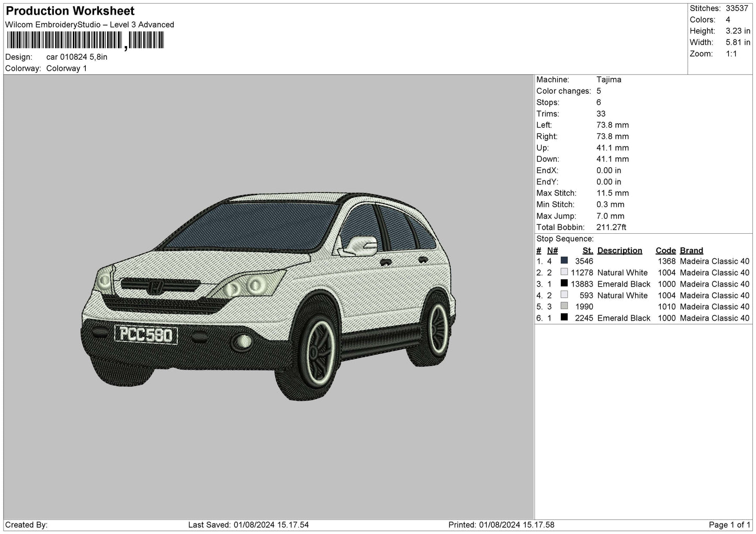The image size is (756, 534).
Task: Click the 'Brand' column header
Action: coord(692,251)
